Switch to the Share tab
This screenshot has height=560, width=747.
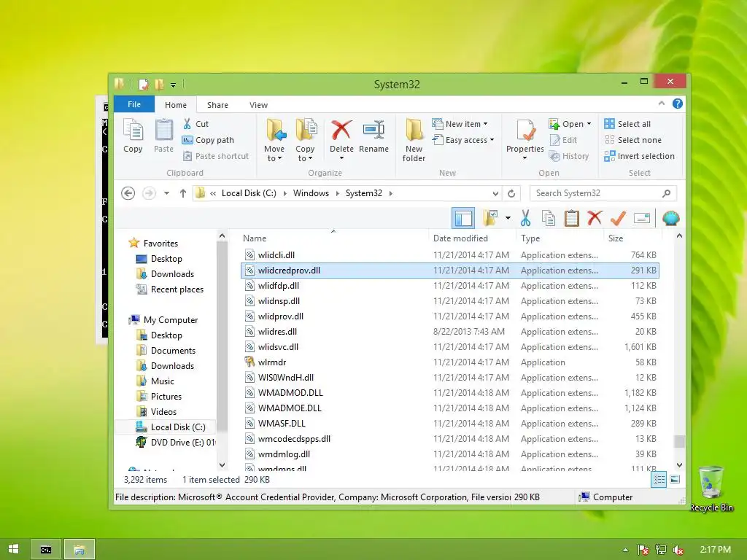click(217, 105)
